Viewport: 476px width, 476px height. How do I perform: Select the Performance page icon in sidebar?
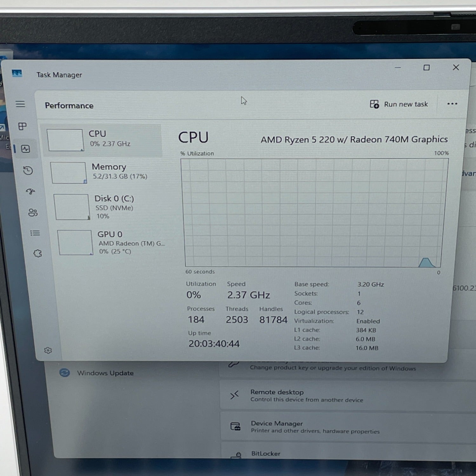click(26, 149)
